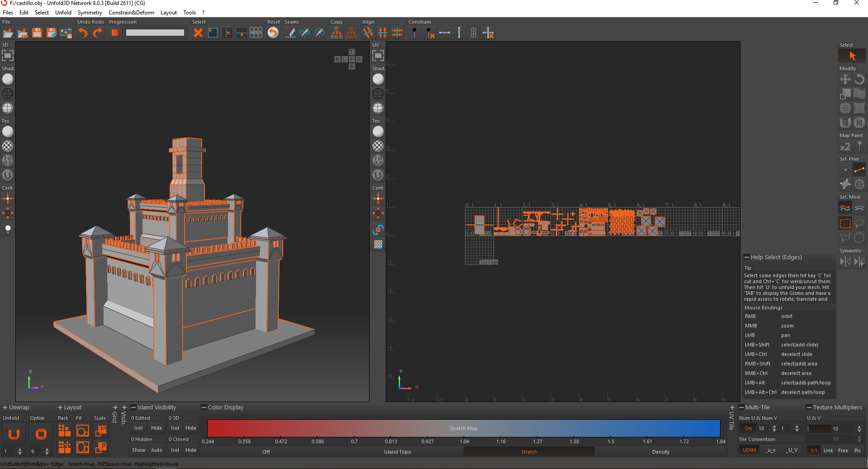Image resolution: width=868 pixels, height=469 pixels.
Task: Open the Symmetry menu
Action: pos(90,13)
